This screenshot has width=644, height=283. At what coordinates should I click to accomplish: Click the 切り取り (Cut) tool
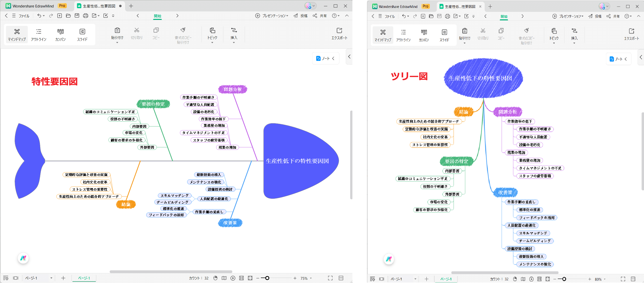click(x=136, y=35)
